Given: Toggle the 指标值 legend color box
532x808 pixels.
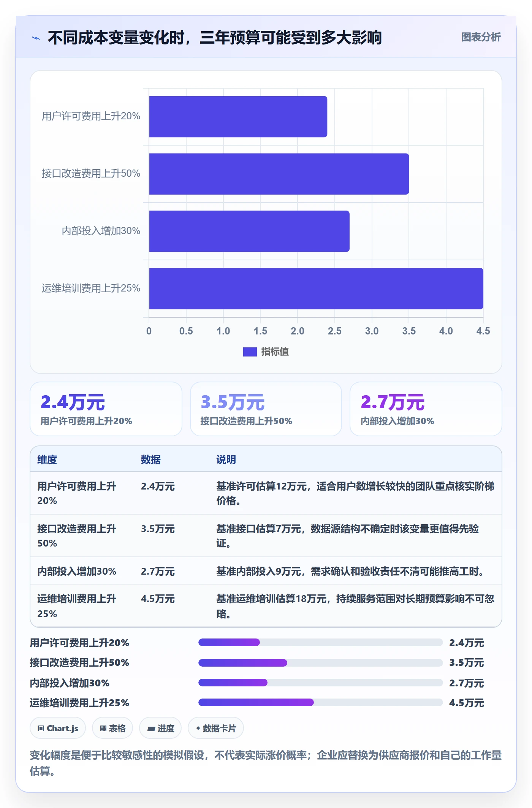Looking at the screenshot, I should (x=250, y=352).
